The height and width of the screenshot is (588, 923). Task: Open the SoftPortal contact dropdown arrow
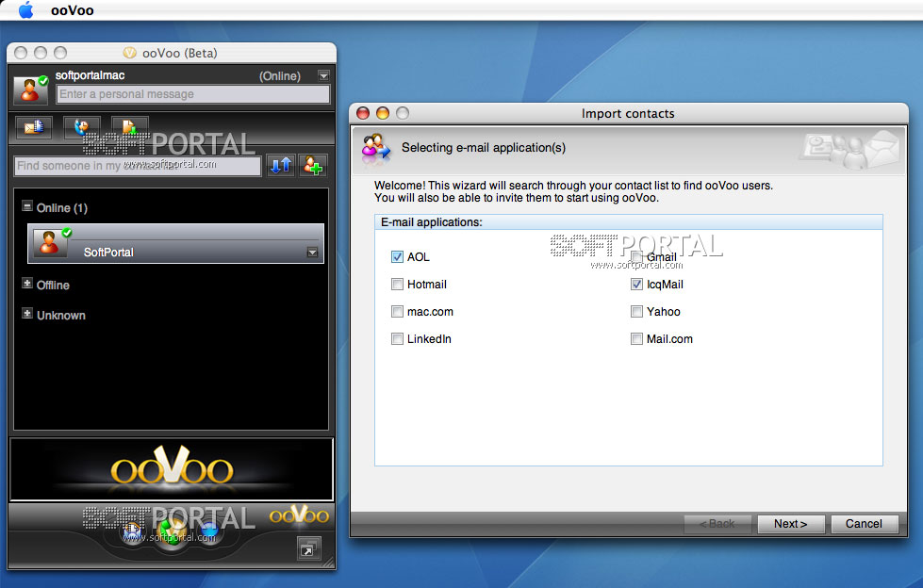click(x=313, y=253)
